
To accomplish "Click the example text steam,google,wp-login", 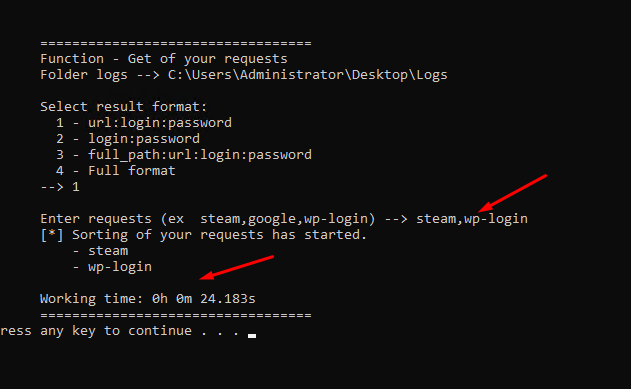I will point(284,219).
